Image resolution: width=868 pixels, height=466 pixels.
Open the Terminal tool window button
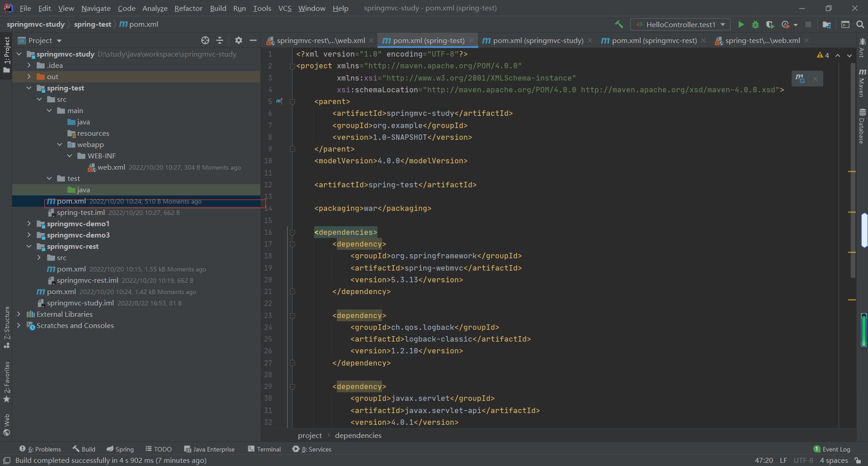(264, 449)
